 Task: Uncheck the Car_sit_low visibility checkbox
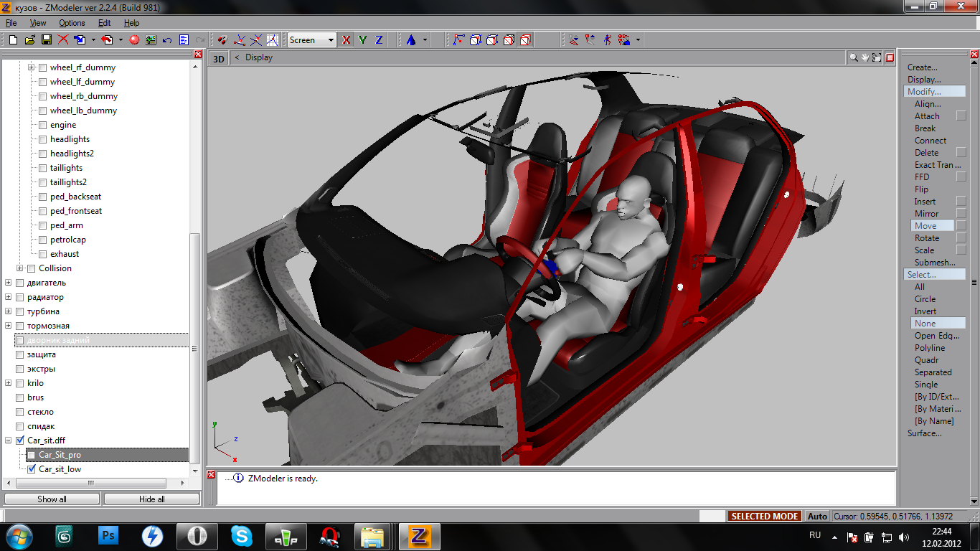coord(31,469)
